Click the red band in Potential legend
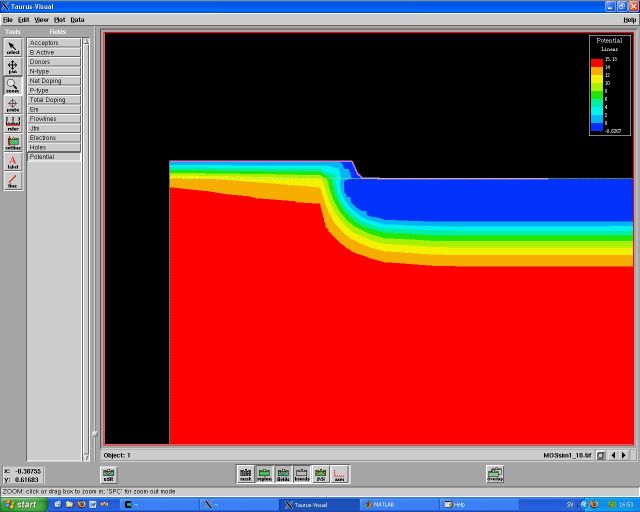The image size is (640, 512). [596, 59]
